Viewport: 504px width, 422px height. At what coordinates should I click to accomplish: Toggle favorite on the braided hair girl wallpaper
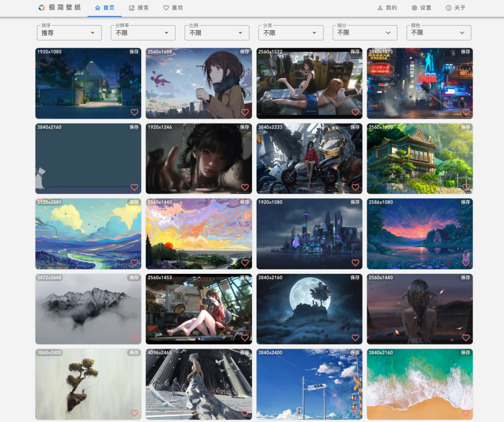[x=466, y=338]
